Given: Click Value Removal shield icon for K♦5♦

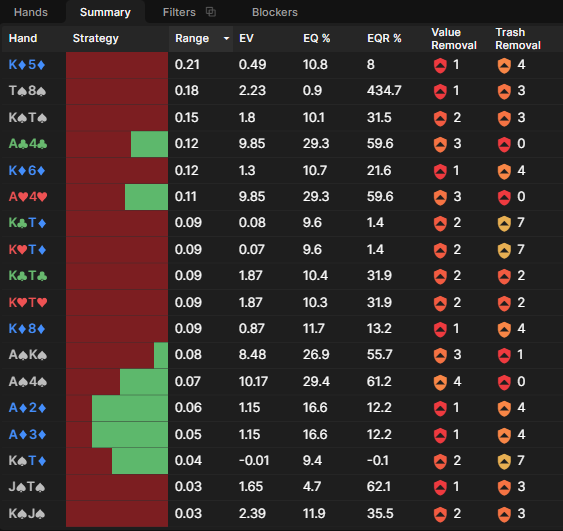Looking at the screenshot, I should 440,65.
